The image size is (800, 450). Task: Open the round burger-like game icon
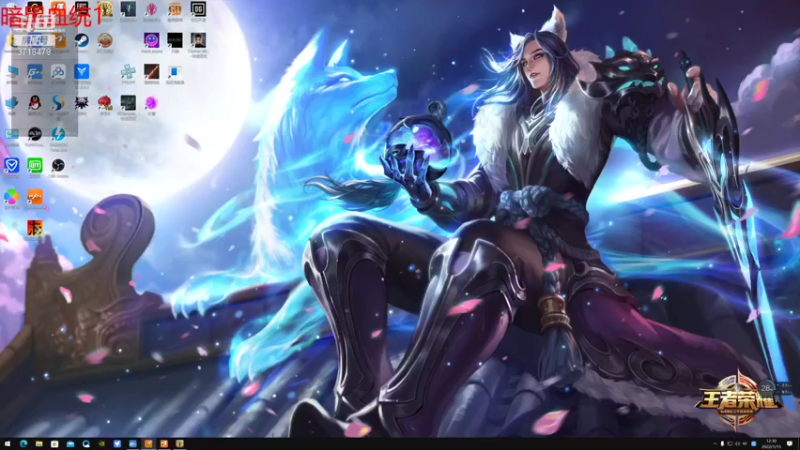pyautogui.click(x=105, y=41)
